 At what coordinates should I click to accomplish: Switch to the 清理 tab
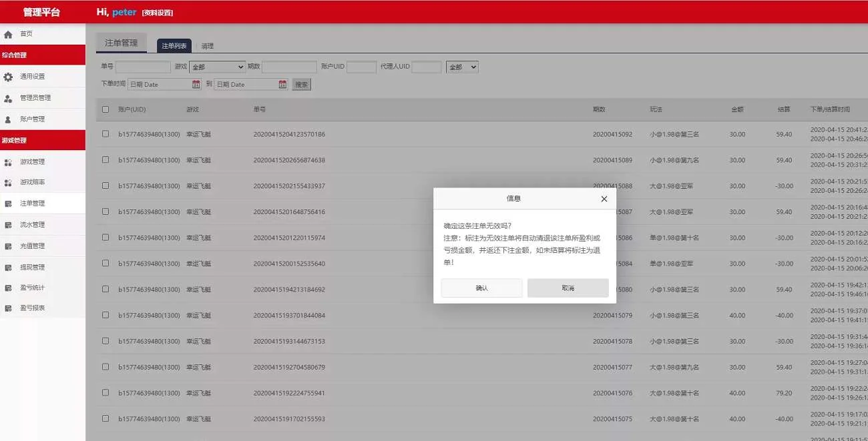tap(206, 45)
